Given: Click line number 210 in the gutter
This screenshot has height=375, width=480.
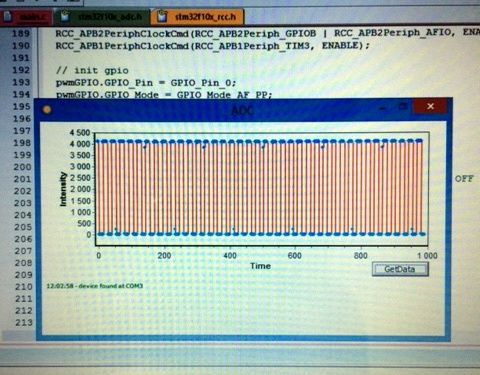Looking at the screenshot, I should pos(23,287).
